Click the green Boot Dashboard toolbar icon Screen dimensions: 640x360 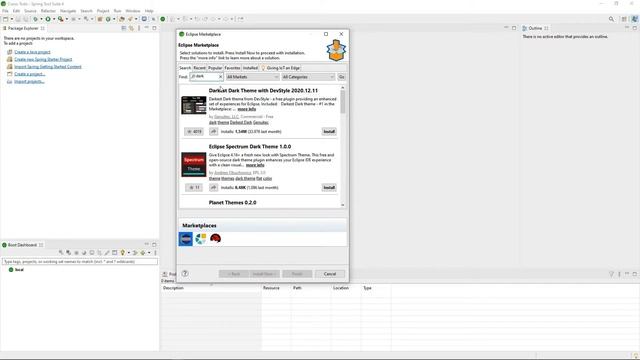pos(162,19)
